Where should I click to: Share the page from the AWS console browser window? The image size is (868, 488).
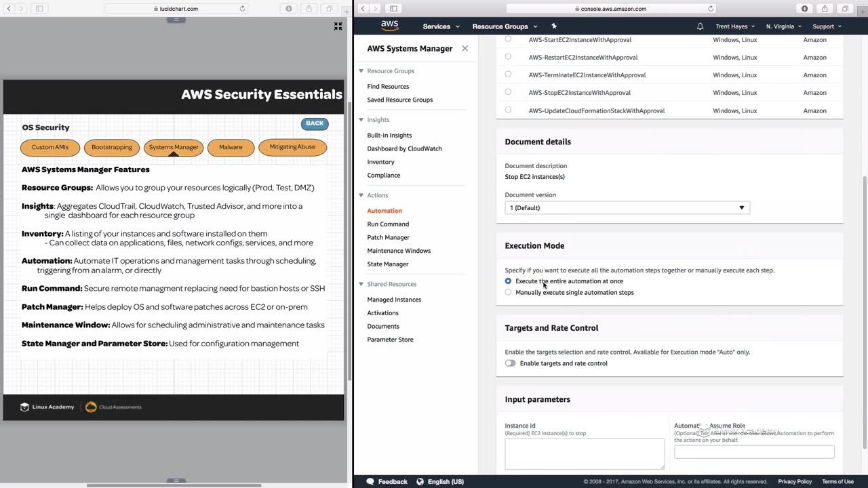click(825, 9)
